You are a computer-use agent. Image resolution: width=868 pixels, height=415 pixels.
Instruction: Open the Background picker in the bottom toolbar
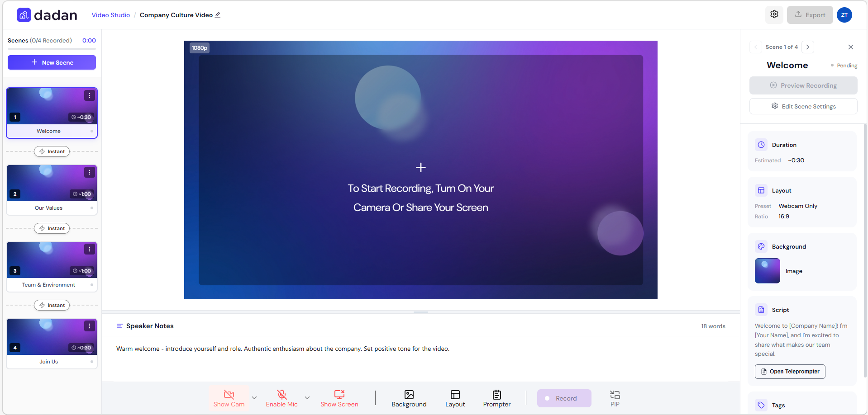[x=409, y=398]
